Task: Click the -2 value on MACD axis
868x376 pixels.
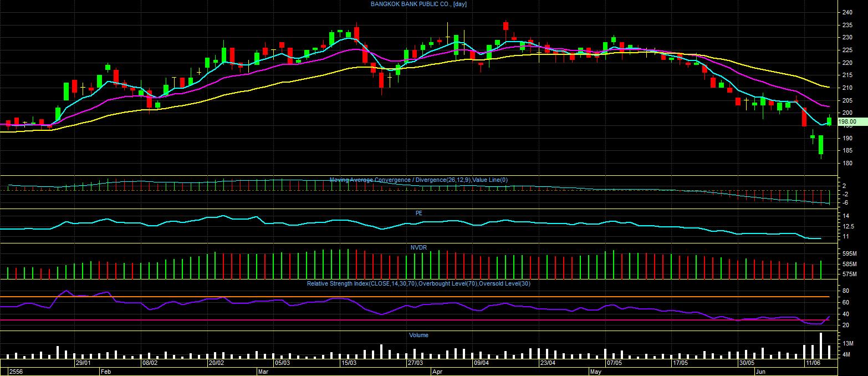Action: tap(845, 194)
